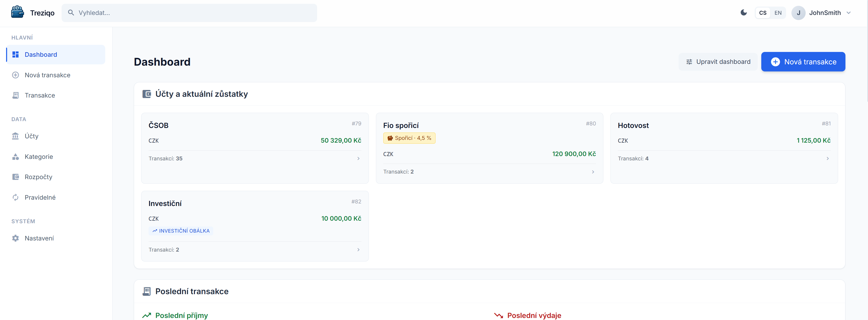Select CS language option
Image resolution: width=868 pixels, height=320 pixels.
(x=763, y=13)
